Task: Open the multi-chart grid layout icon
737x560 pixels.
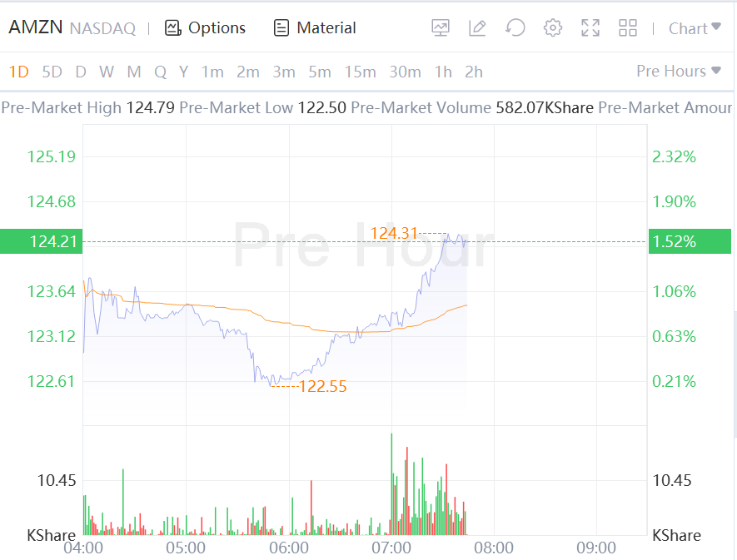Action: [x=628, y=28]
